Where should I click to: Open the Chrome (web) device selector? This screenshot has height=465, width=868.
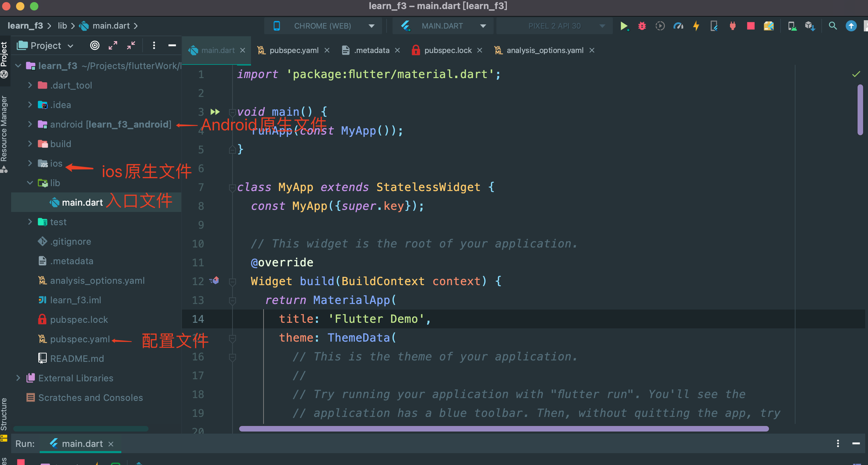(323, 26)
